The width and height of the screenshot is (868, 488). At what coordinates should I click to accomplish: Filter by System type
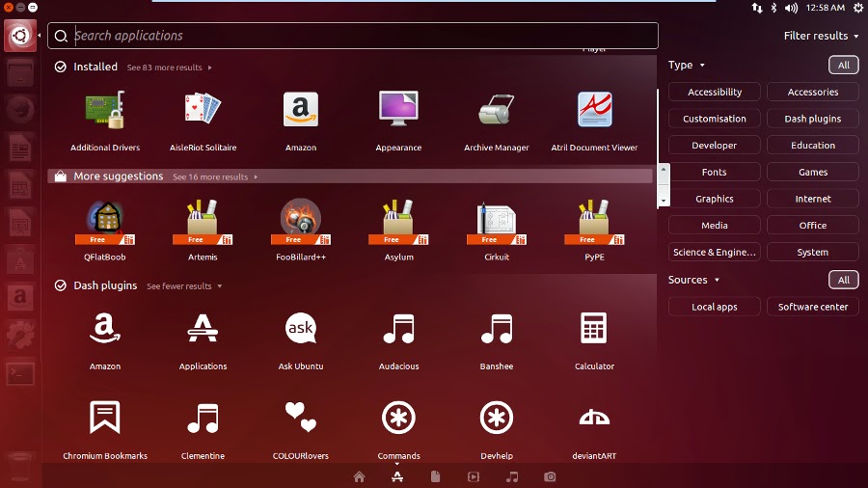tap(813, 252)
